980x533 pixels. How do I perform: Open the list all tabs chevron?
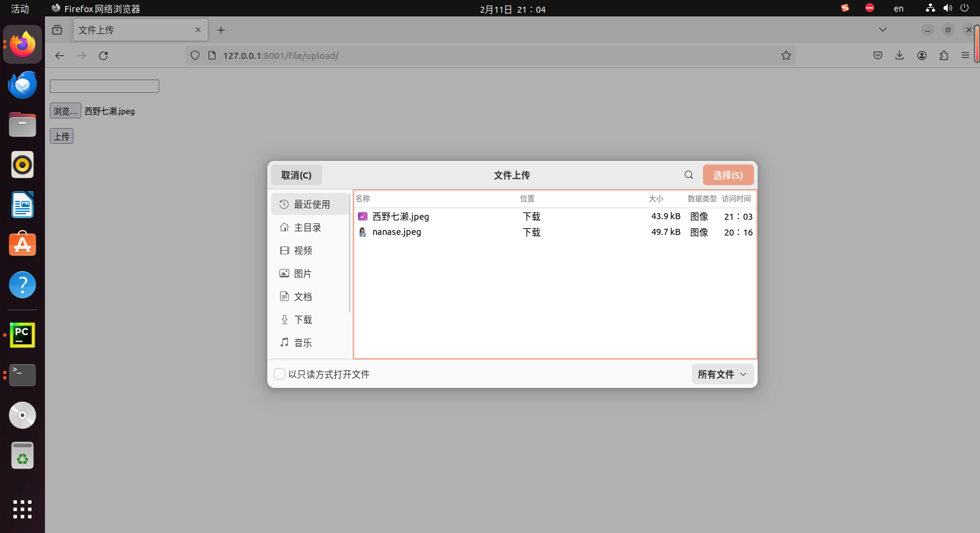tap(882, 30)
